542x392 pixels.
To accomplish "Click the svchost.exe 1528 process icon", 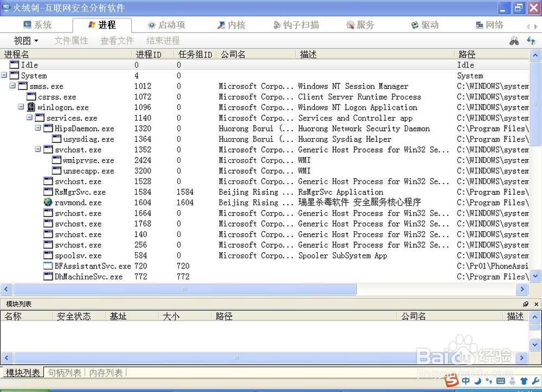I will pos(48,181).
